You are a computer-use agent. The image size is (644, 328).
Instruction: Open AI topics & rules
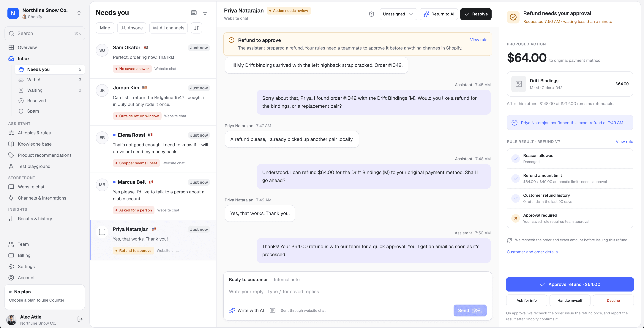45,133
